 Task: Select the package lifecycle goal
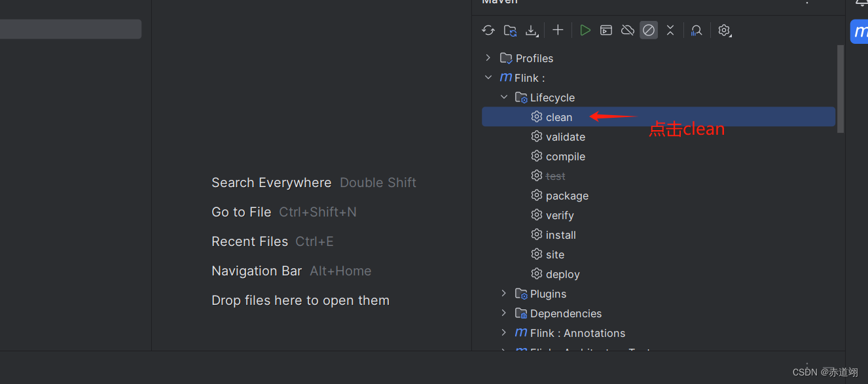tap(659, 196)
